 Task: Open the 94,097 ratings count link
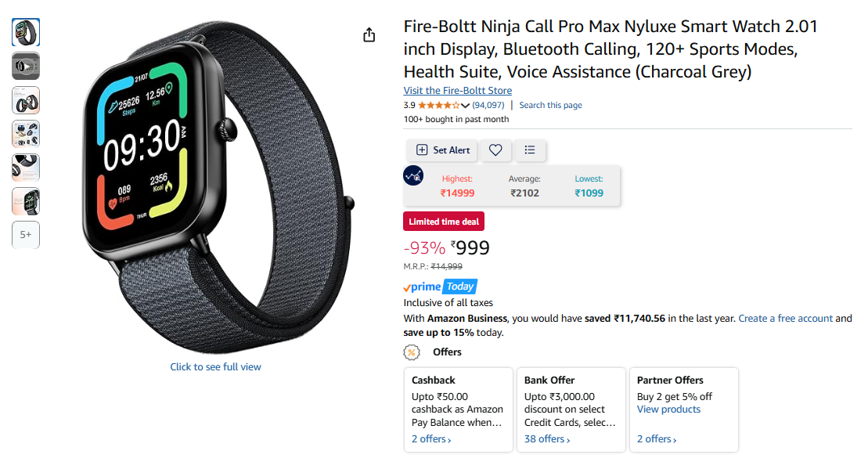pyautogui.click(x=488, y=105)
